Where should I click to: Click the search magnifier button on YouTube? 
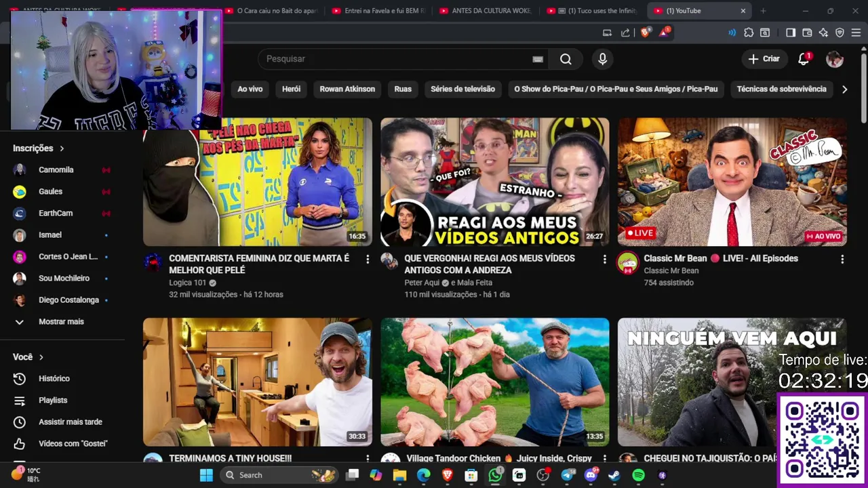tap(566, 59)
